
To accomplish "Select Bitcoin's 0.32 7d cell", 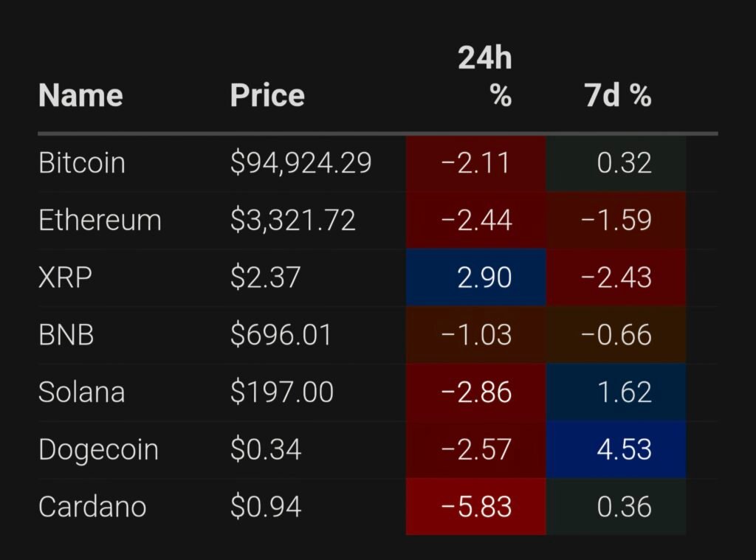I will click(x=616, y=163).
